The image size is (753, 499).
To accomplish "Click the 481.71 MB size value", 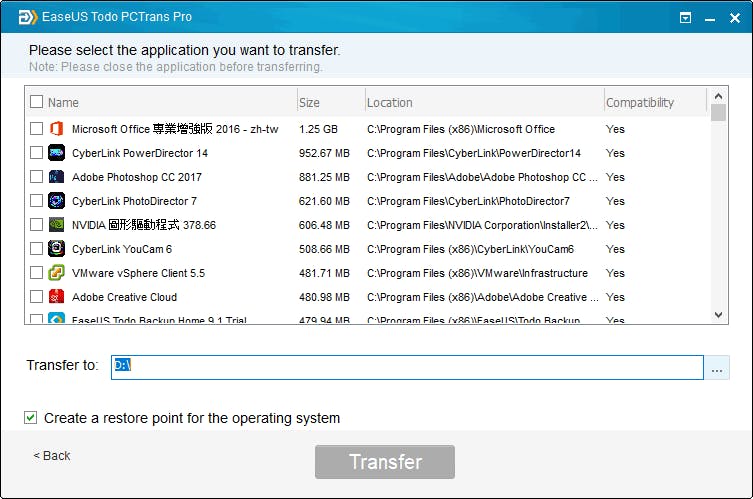I will tap(324, 273).
